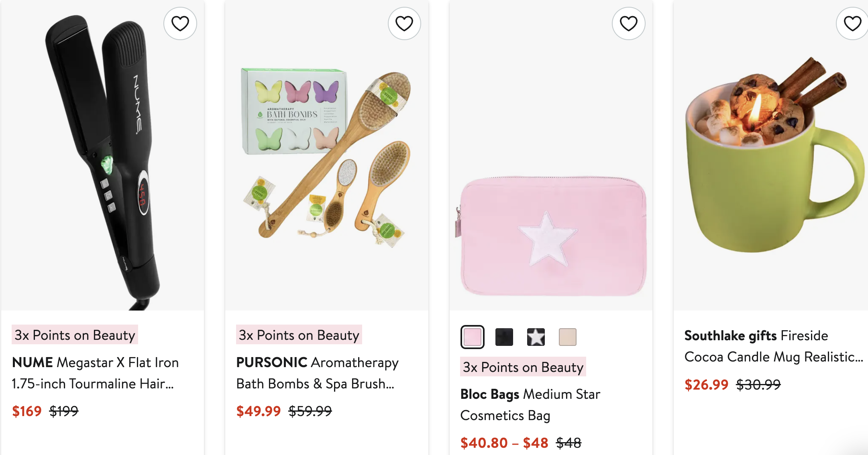Click the $169 flat iron sale price

coord(27,411)
